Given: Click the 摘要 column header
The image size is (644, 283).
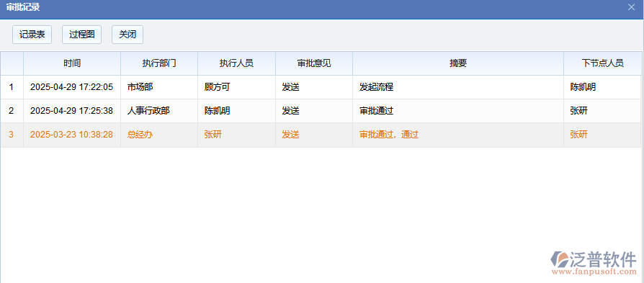Looking at the screenshot, I should coord(458,63).
